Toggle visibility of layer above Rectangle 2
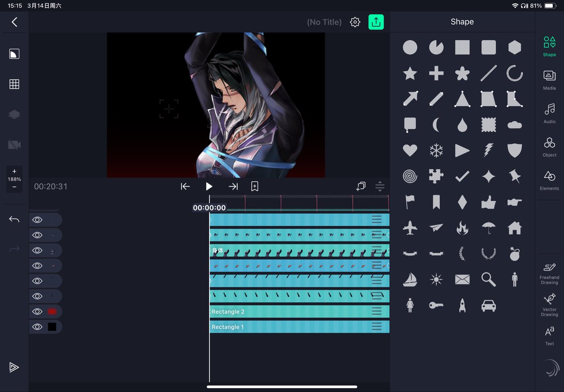This screenshot has width=564, height=392. click(37, 296)
